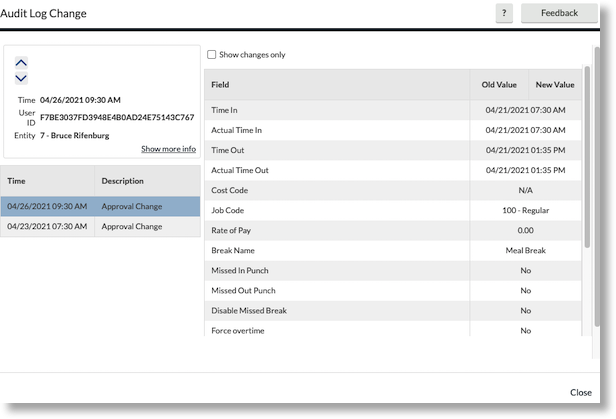Viewport: 616px width, 419px height.
Task: Close the Audit Log Change dialog
Action: [x=580, y=393]
